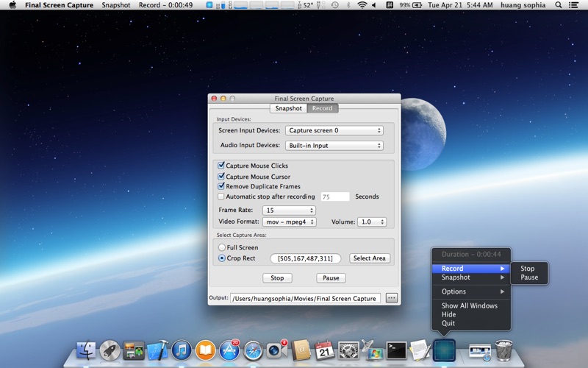Click Final Screen Capture Dock icon
Viewport: 588px width, 368px height.
click(x=445, y=350)
